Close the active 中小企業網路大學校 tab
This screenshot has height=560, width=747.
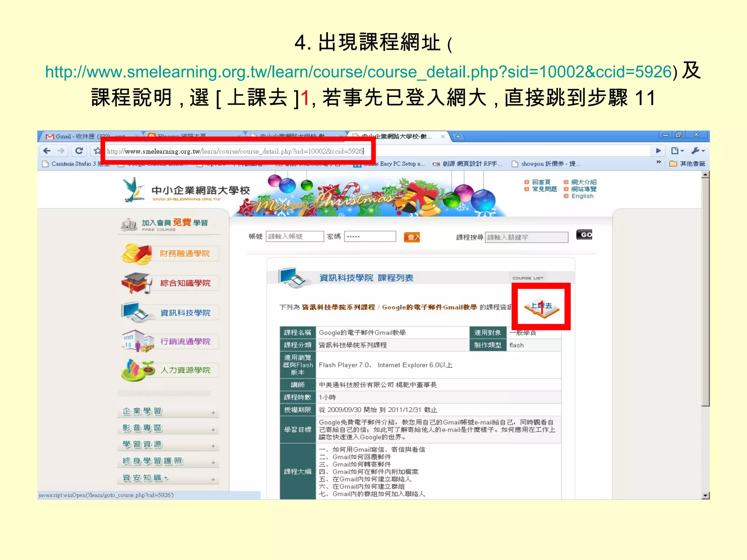[x=442, y=137]
